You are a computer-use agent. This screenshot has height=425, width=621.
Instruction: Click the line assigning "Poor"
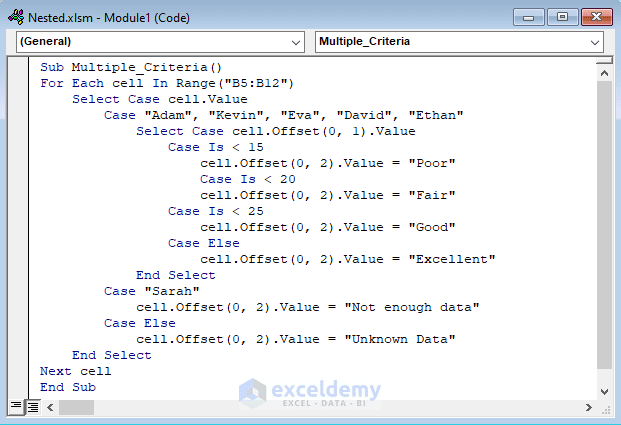tap(328, 163)
